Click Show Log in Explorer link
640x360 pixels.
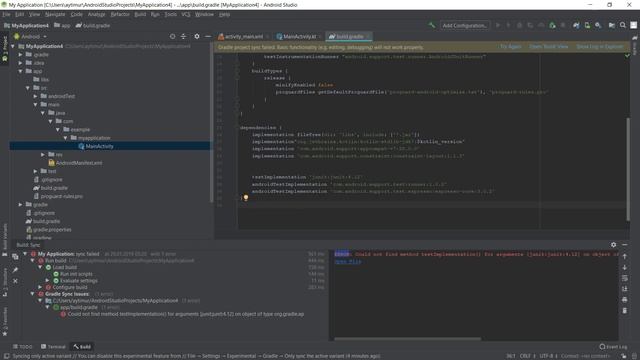tap(600, 47)
